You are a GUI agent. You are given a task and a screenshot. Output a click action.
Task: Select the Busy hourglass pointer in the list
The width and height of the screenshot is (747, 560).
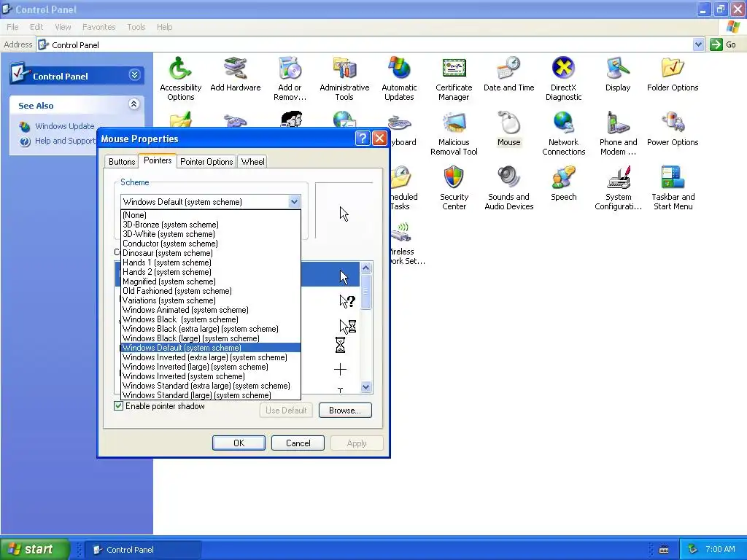[x=340, y=345]
